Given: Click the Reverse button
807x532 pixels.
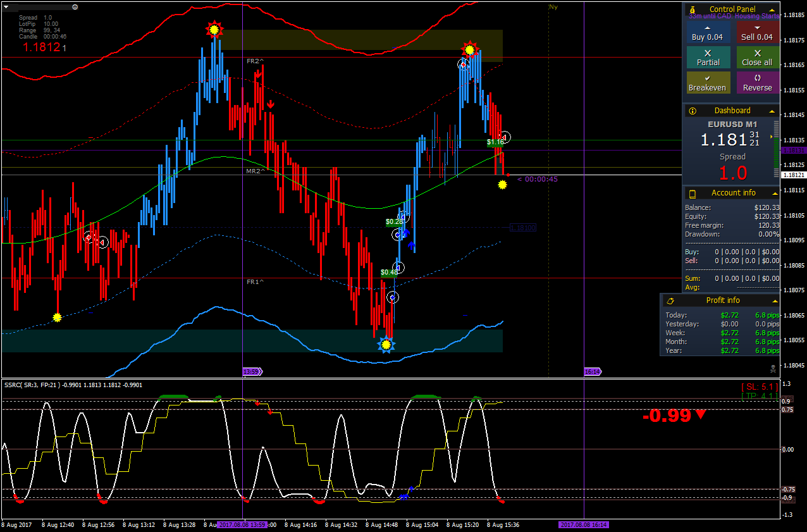Looking at the screenshot, I should 757,83.
